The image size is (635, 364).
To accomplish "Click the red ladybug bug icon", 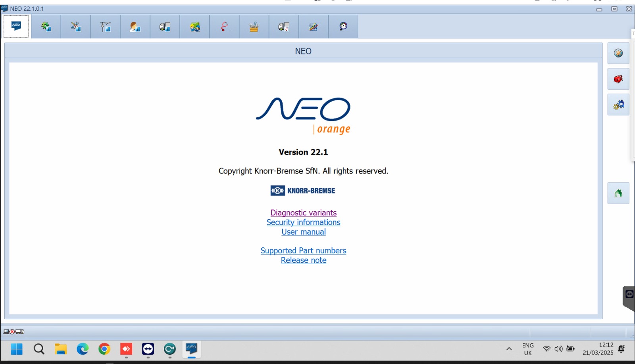I will click(618, 79).
